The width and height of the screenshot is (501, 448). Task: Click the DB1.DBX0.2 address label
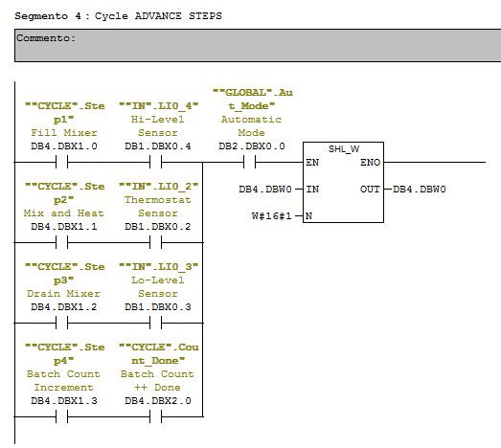[x=158, y=227]
